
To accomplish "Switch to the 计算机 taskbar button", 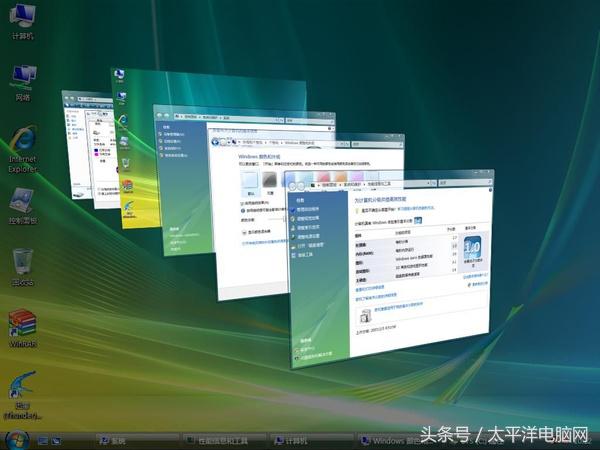I will click(x=311, y=441).
